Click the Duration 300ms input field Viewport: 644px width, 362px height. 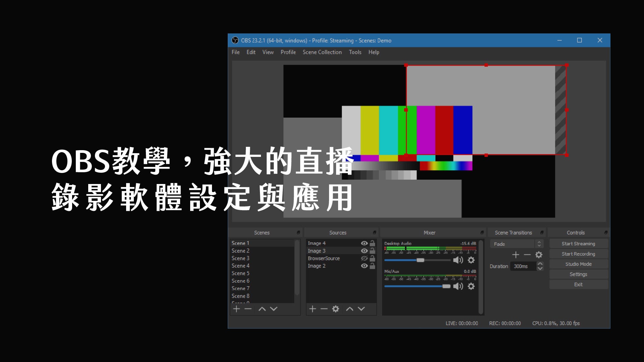coord(523,266)
